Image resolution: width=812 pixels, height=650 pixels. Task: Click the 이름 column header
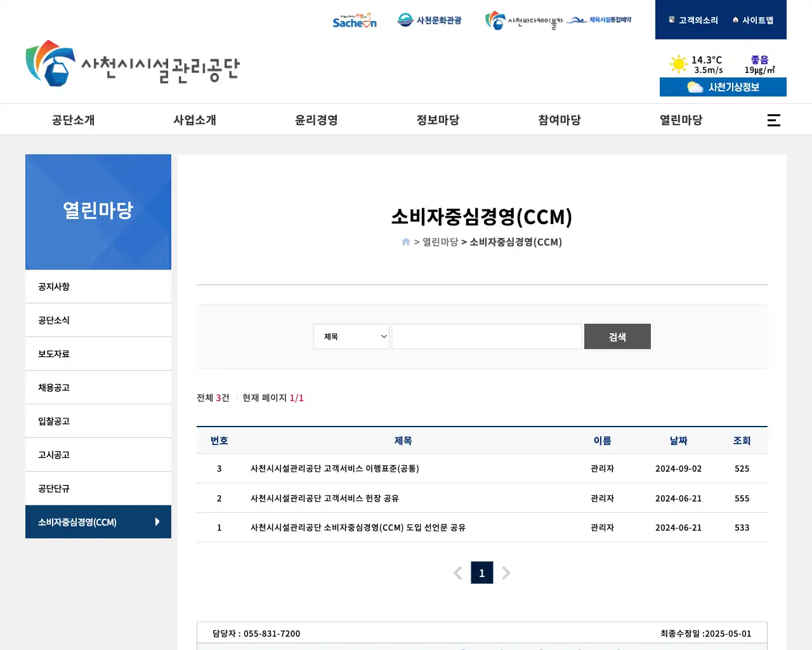coord(603,441)
